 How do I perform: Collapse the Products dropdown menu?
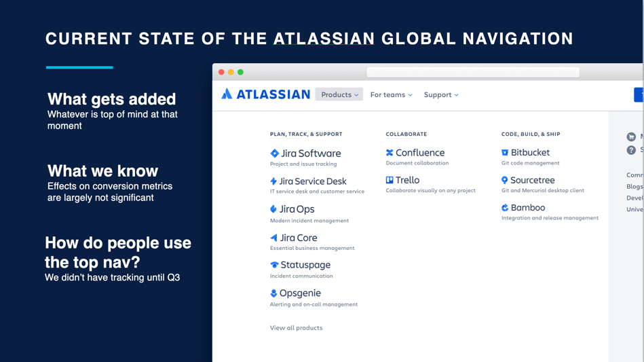(339, 95)
